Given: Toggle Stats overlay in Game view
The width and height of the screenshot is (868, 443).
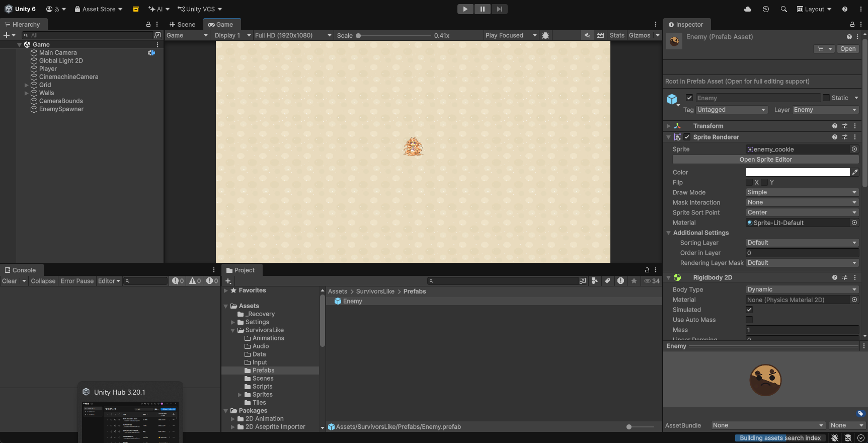Looking at the screenshot, I should [617, 35].
